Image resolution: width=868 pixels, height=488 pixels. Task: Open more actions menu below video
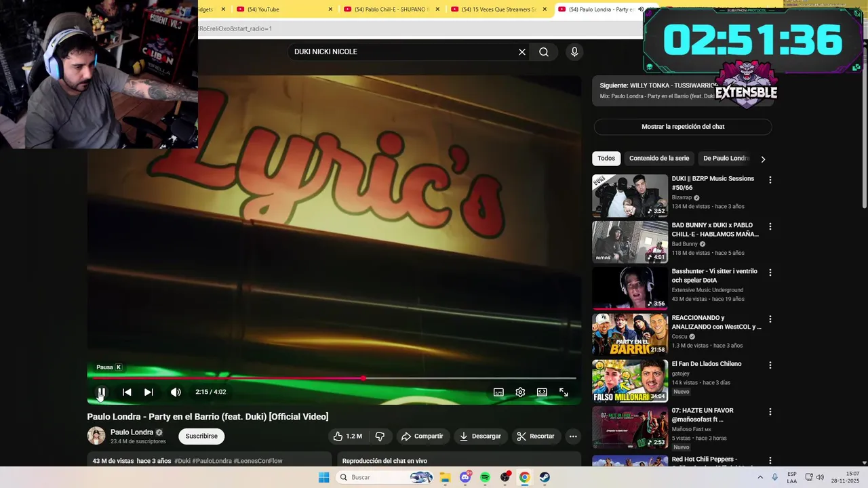coord(573,436)
